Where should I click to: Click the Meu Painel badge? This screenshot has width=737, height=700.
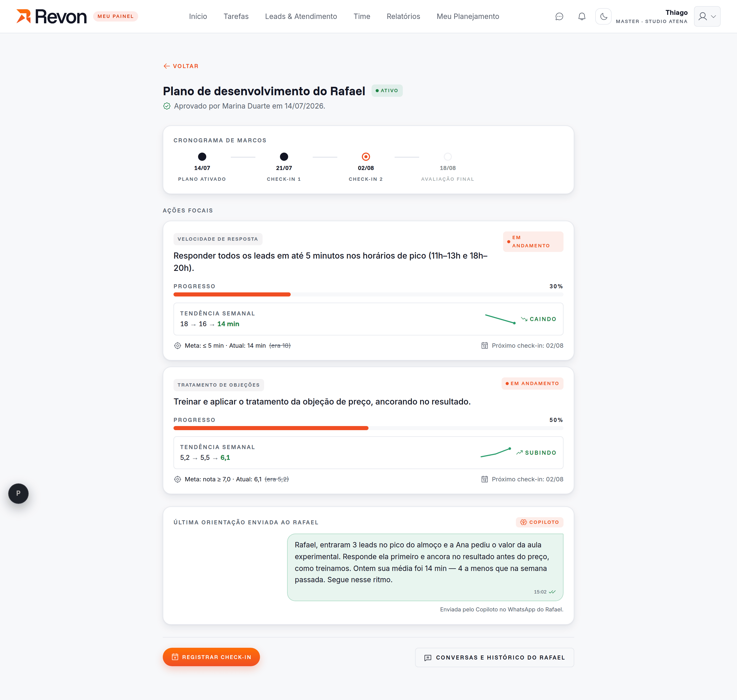pos(116,16)
